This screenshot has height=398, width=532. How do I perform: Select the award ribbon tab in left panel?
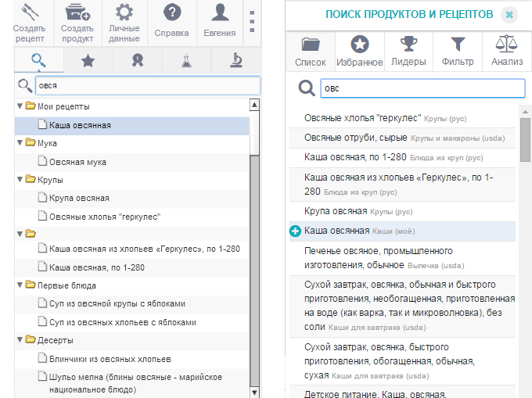coord(138,59)
